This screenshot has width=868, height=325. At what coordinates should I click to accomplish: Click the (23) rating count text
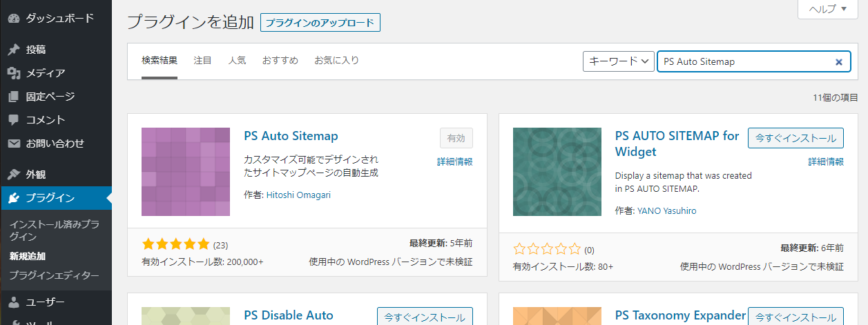220,245
